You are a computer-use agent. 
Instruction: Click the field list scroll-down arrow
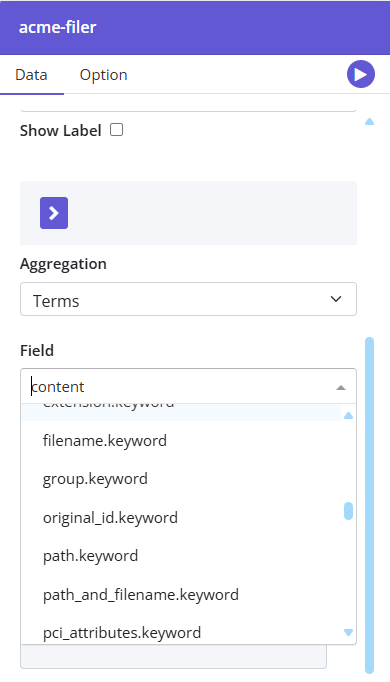348,632
